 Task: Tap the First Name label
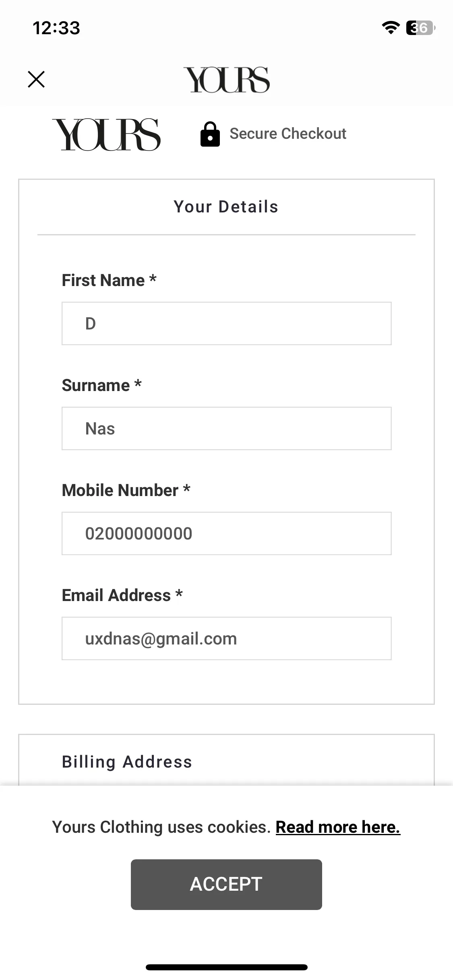(x=109, y=280)
